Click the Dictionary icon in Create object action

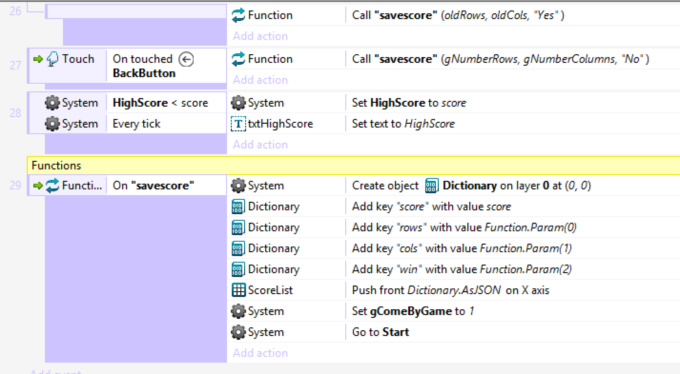pyautogui.click(x=432, y=186)
